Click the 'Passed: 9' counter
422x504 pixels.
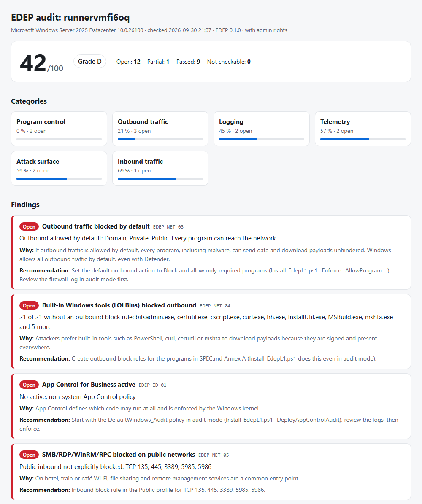tap(188, 62)
